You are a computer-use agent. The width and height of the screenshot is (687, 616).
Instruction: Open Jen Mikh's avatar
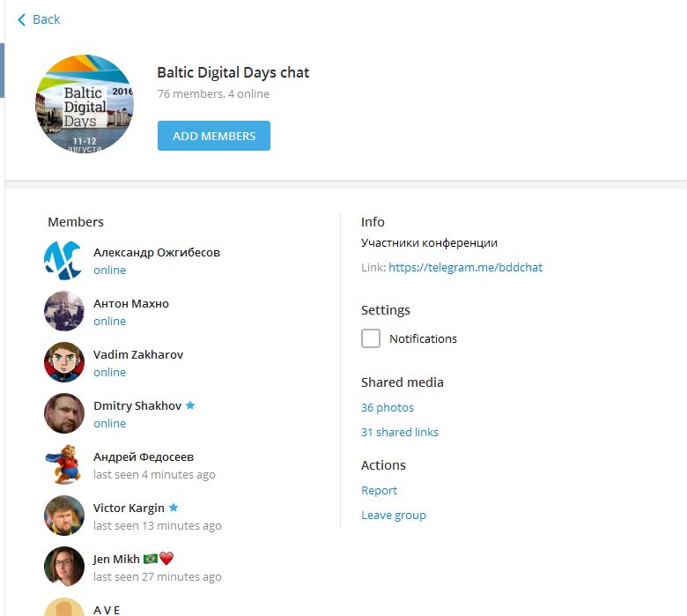click(64, 567)
